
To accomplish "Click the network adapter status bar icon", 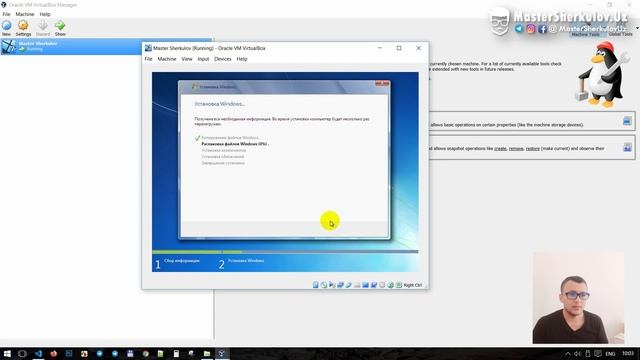I will 340,285.
